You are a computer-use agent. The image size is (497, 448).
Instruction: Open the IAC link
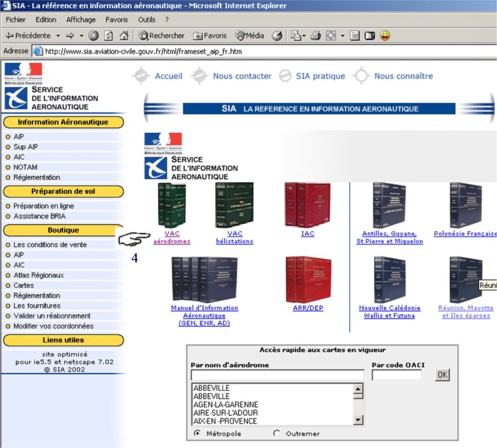point(308,233)
